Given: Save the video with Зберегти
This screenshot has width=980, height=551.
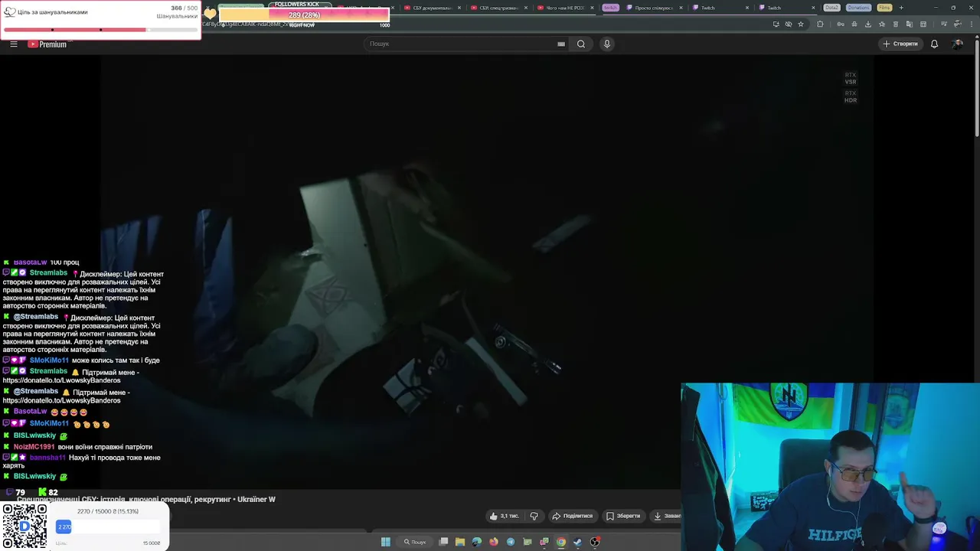Looking at the screenshot, I should [x=623, y=516].
